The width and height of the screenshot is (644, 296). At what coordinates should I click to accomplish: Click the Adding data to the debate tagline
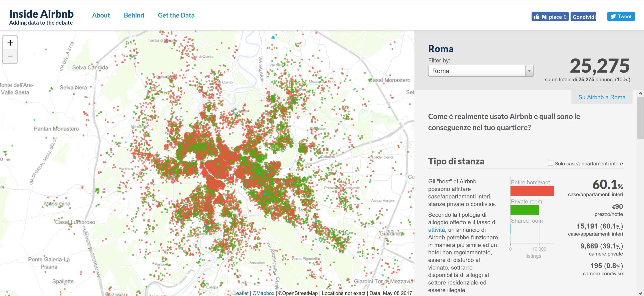[41, 23]
